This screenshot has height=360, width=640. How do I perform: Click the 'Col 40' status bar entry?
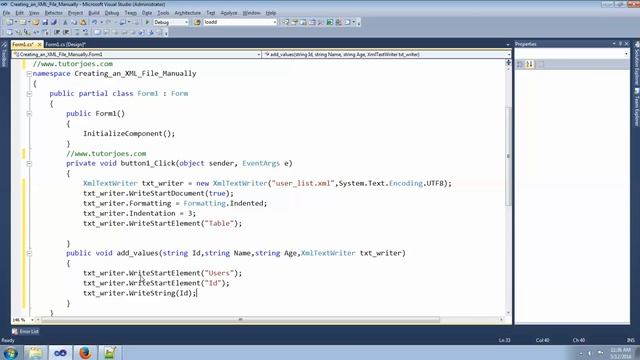click(542, 340)
